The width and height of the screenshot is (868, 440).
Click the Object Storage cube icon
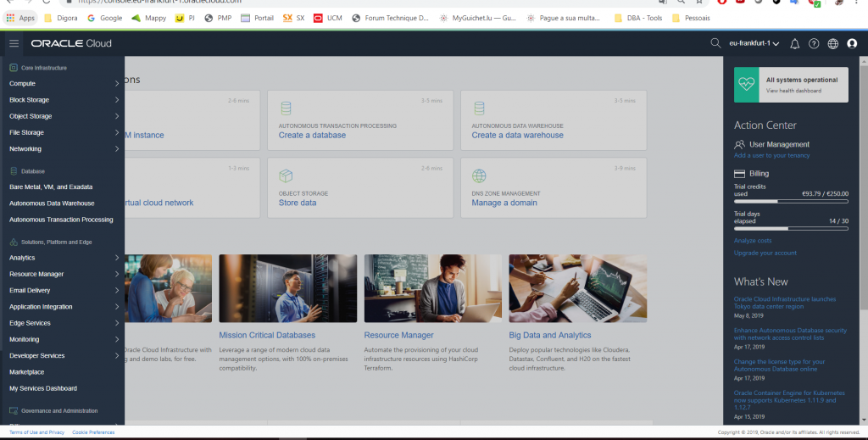(x=286, y=176)
